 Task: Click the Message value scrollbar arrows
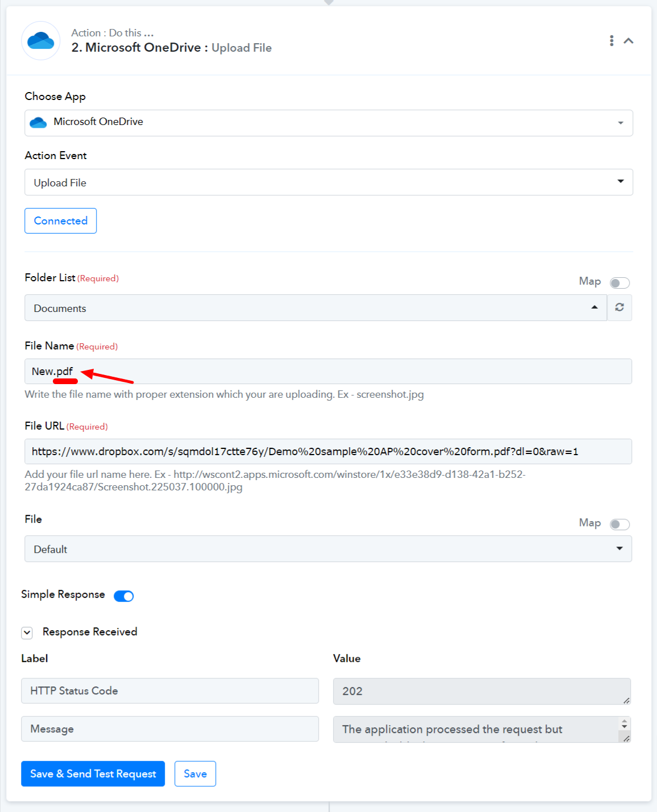625,724
